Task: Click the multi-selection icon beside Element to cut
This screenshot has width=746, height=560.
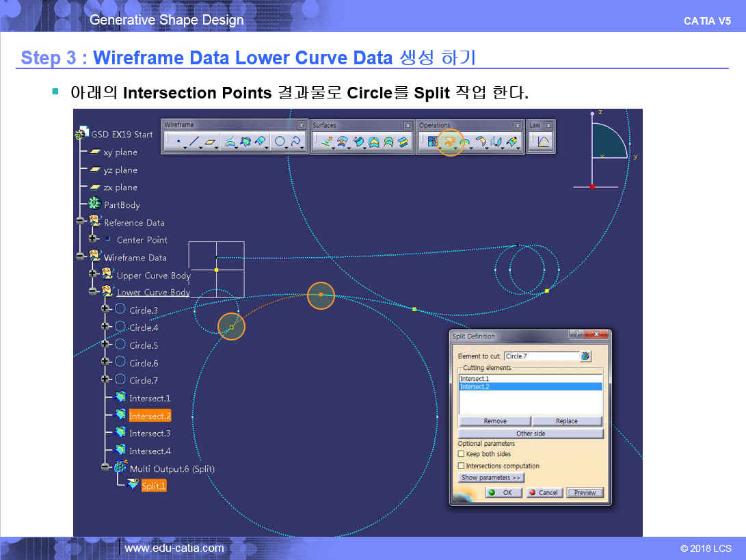Action: pos(585,356)
